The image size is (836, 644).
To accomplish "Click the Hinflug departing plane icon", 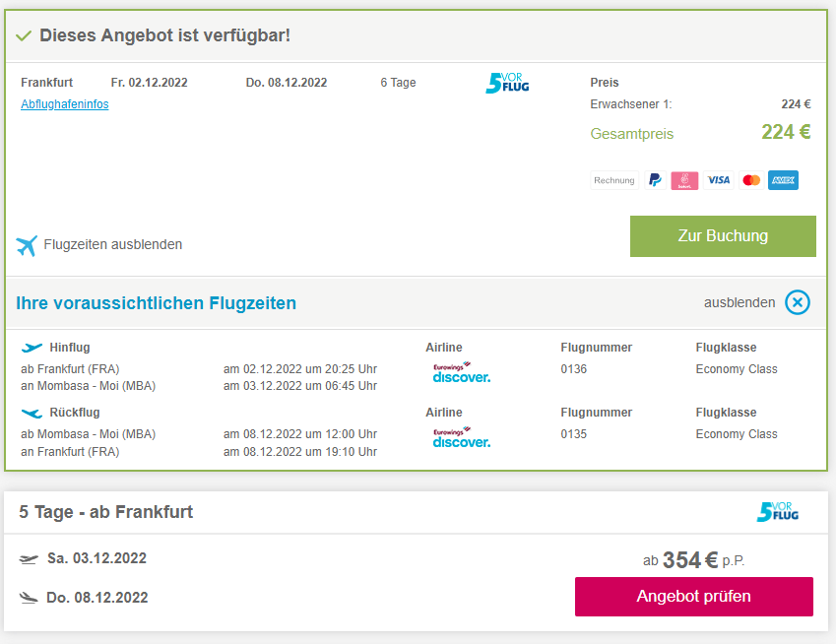I will (x=32, y=348).
